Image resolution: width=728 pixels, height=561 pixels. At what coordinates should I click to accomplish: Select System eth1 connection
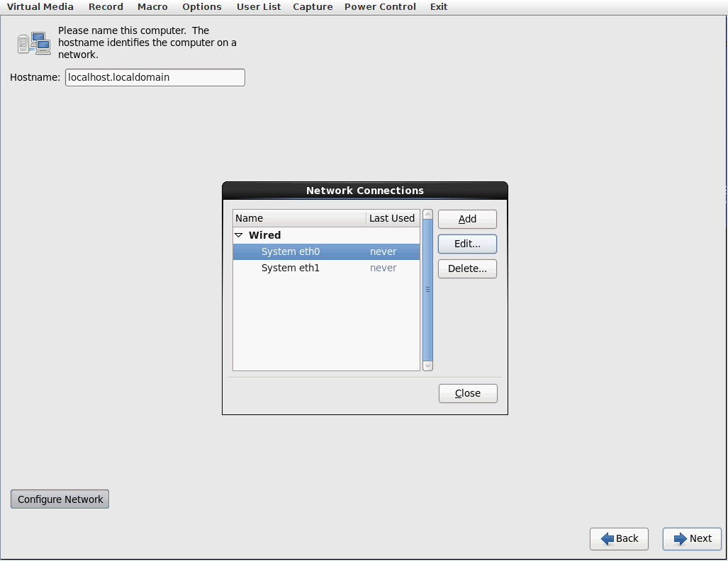tap(291, 268)
